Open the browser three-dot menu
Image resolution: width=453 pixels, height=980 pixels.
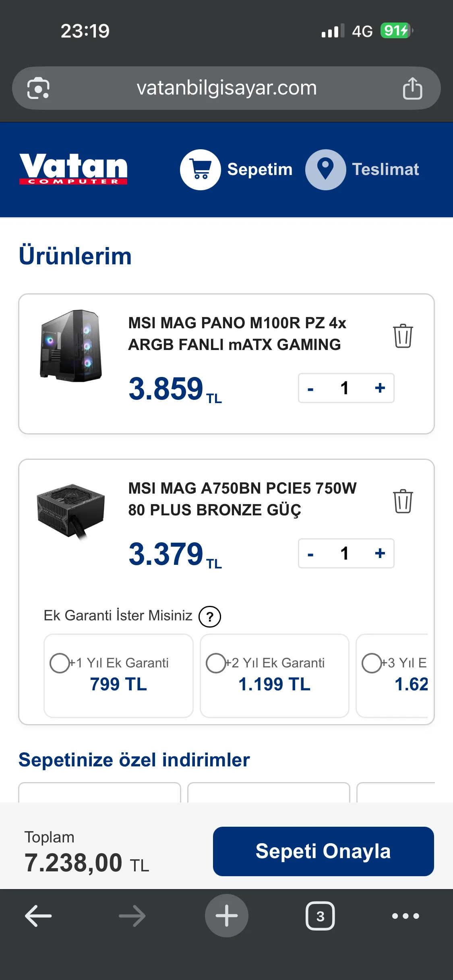[x=405, y=916]
